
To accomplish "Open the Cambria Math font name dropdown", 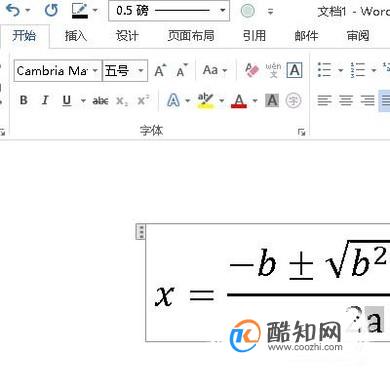I will [x=95, y=71].
